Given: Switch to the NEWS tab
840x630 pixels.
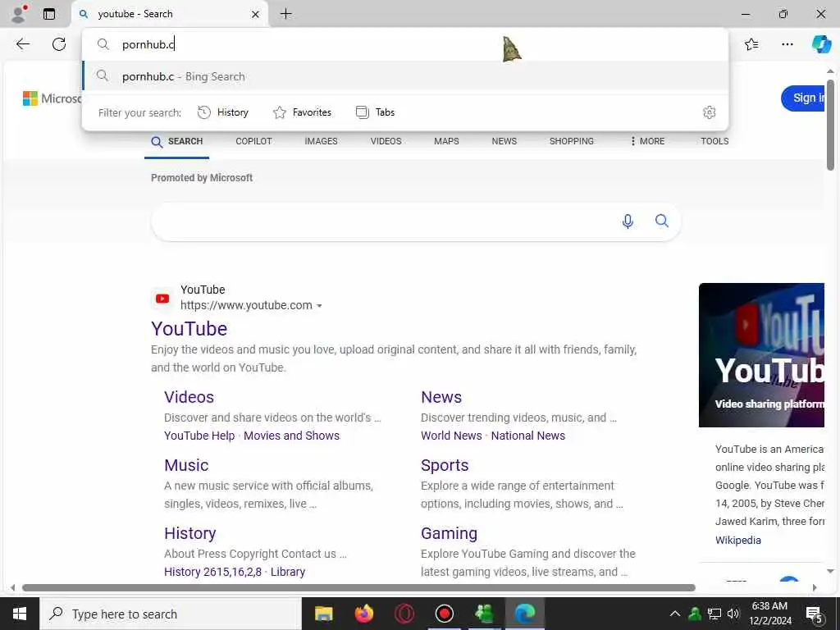Looking at the screenshot, I should click(x=504, y=141).
